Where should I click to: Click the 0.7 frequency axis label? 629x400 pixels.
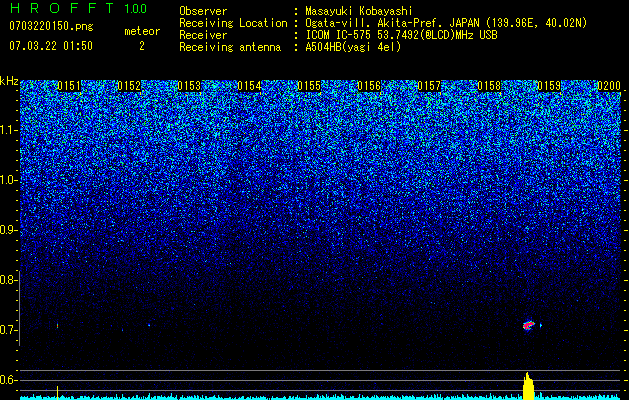[x=8, y=330]
